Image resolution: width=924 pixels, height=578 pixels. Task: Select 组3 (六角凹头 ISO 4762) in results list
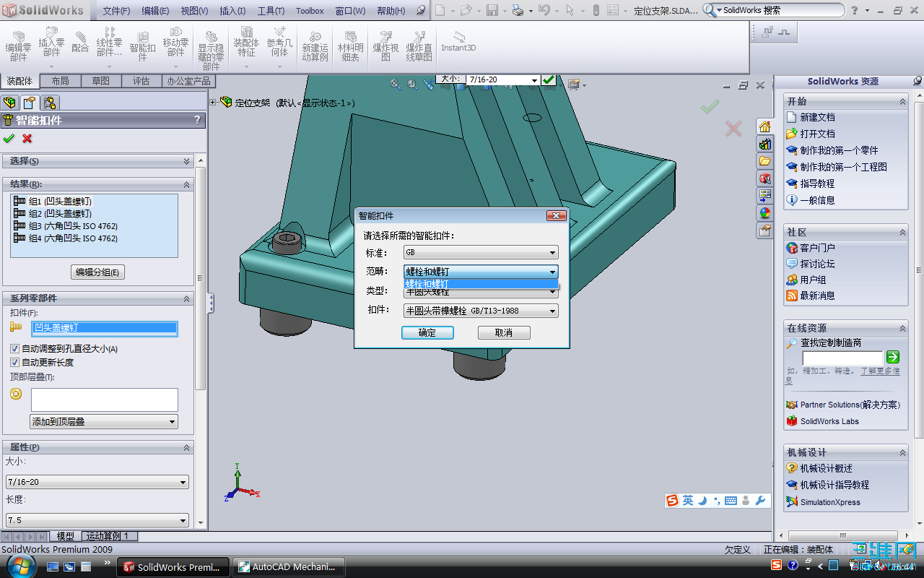point(73,226)
